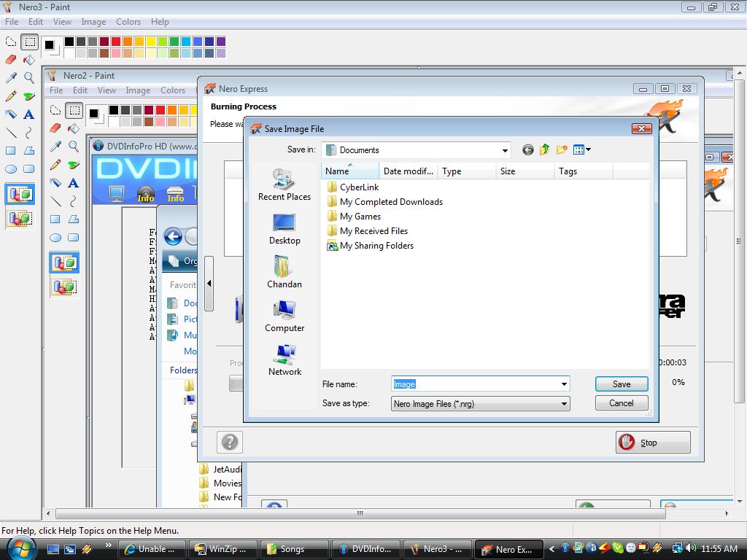Pick the yellow color swatch in Nero3 palette
Viewport: 747px width, 560px height.
pos(150,42)
